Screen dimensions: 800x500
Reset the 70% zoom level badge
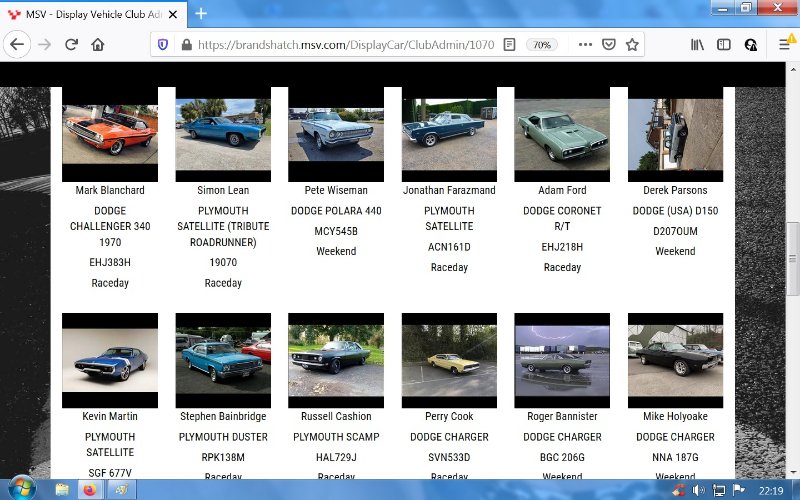click(x=541, y=45)
